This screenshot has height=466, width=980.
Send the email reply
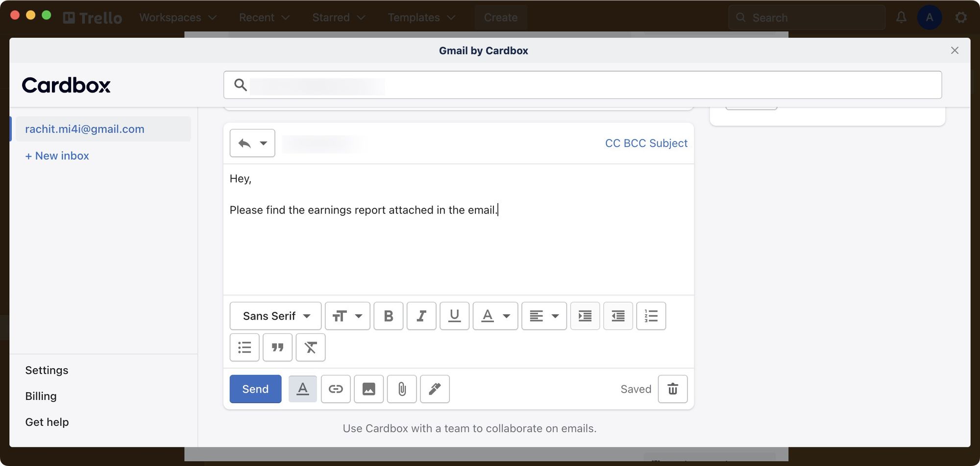pos(255,389)
